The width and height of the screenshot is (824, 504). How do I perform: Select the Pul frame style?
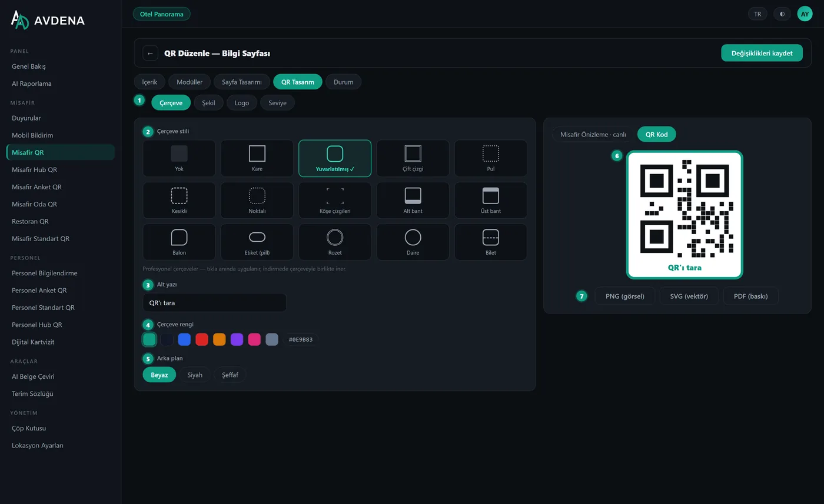491,158
